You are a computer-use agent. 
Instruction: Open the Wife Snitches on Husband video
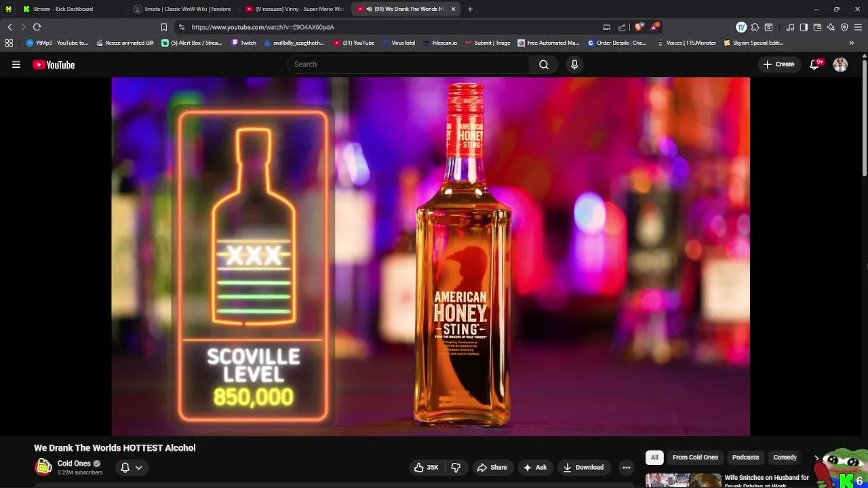pyautogui.click(x=767, y=481)
